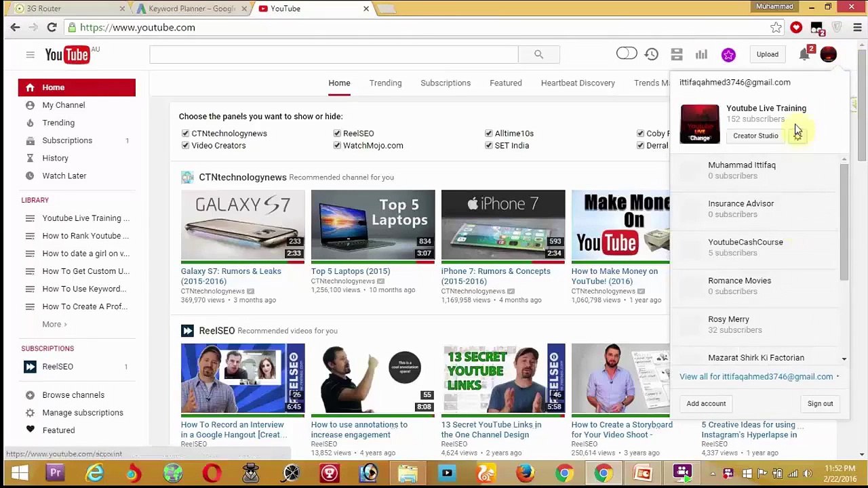Toggle the header pill switch
This screenshot has height=488, width=868.
click(x=627, y=54)
